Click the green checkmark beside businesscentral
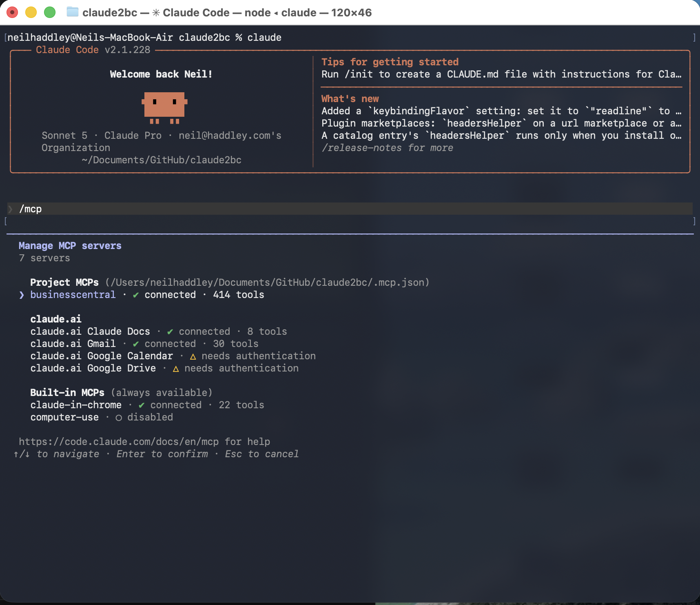 click(136, 295)
